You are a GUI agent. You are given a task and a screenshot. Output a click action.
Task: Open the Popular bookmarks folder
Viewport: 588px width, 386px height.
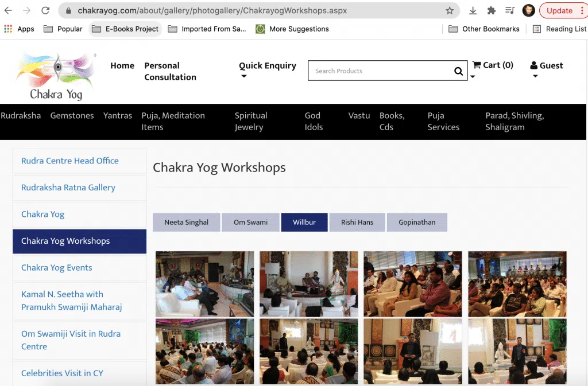coord(63,29)
